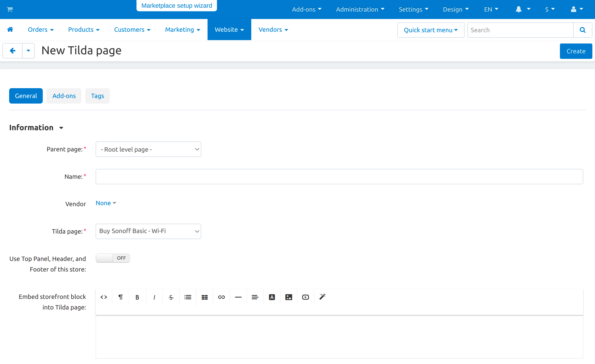Click the Create button
595x364 pixels.
coord(576,51)
